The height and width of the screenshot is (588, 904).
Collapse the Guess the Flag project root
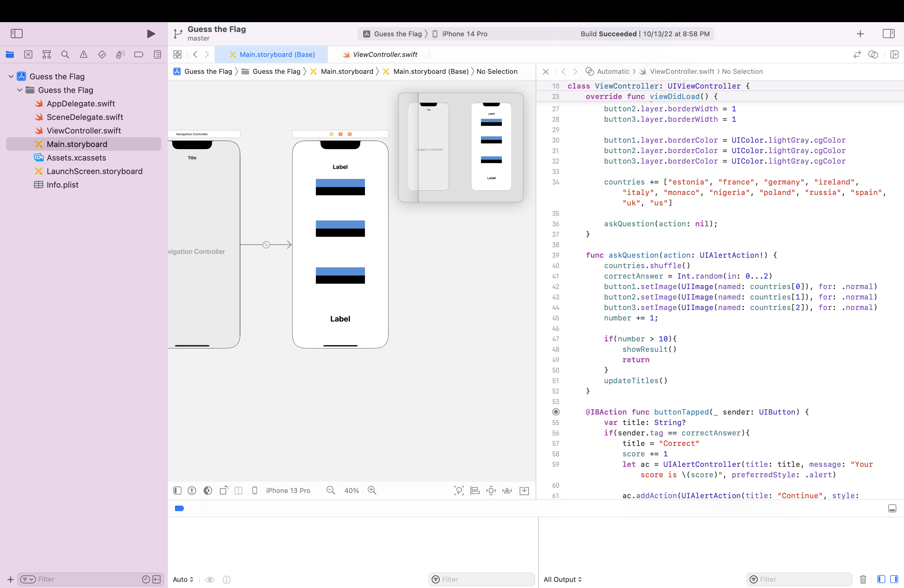pyautogui.click(x=11, y=76)
